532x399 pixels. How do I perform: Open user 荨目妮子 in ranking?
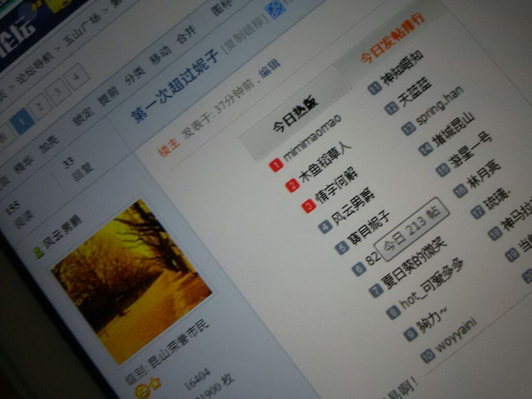pos(369,228)
